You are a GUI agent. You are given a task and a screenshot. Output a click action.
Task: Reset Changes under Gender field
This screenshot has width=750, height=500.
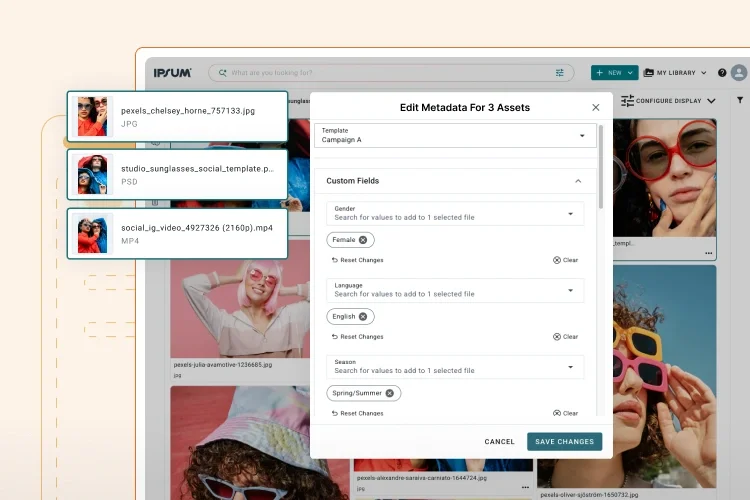tap(357, 260)
